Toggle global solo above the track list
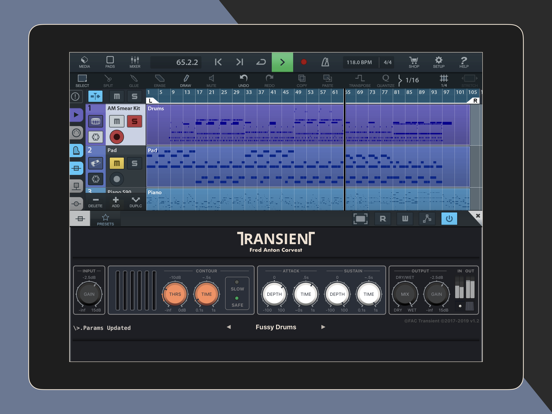Image resolution: width=552 pixels, height=414 pixels. click(x=134, y=96)
